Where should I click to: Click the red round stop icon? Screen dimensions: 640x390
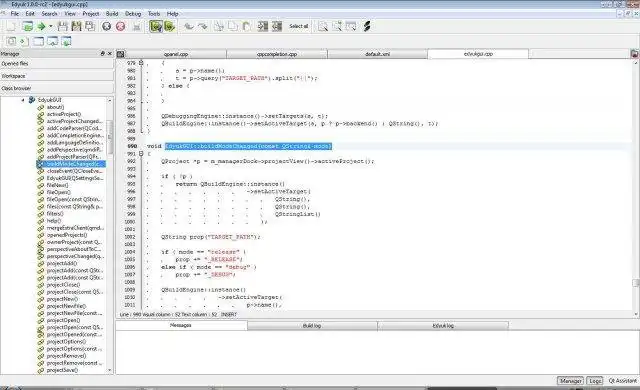coord(120,27)
